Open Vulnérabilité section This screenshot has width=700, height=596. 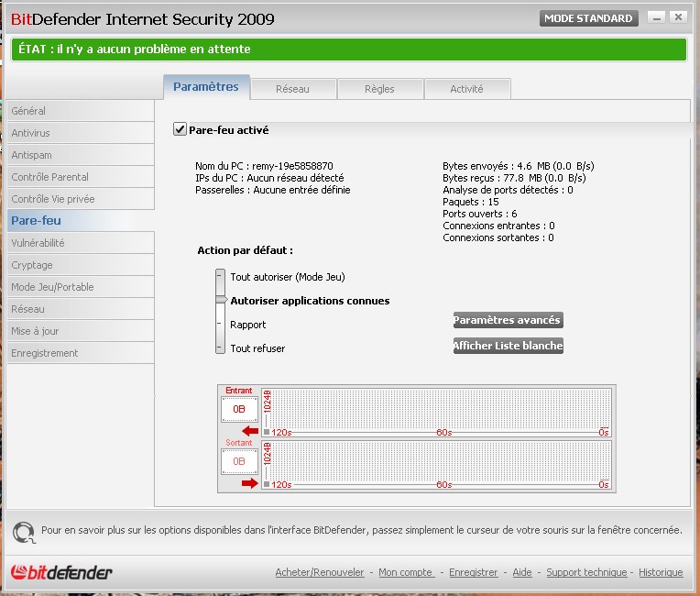coord(81,243)
